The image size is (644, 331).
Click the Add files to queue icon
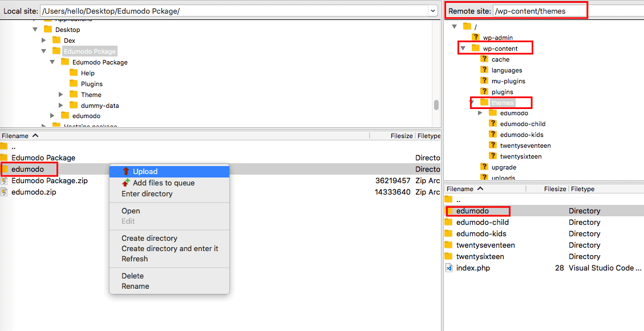click(x=126, y=183)
